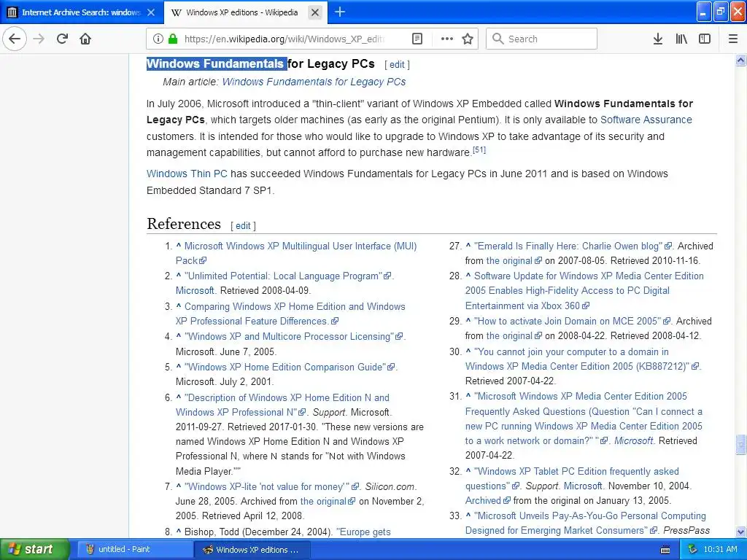
Task: Click the keyboard icon in system tray
Action: (665, 550)
